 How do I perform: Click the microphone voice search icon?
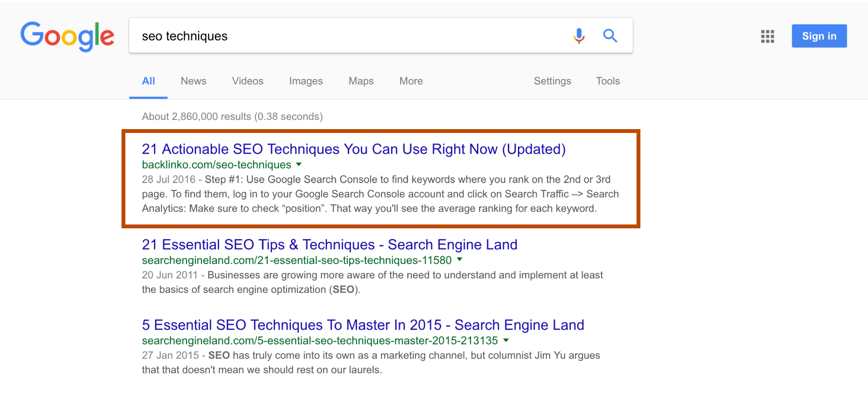click(579, 36)
